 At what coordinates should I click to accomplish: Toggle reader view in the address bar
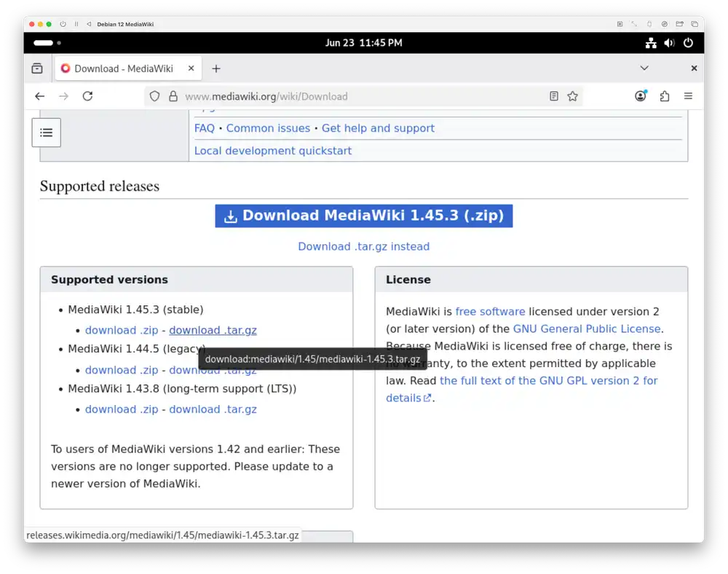click(553, 96)
